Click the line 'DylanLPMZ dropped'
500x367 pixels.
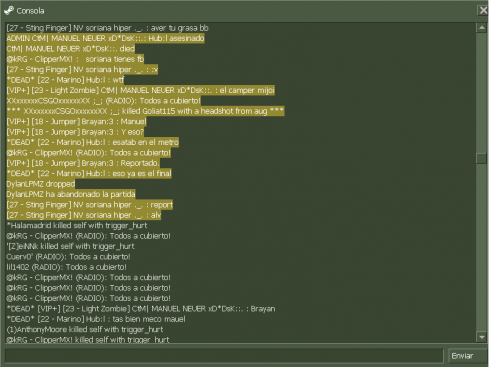click(x=41, y=184)
